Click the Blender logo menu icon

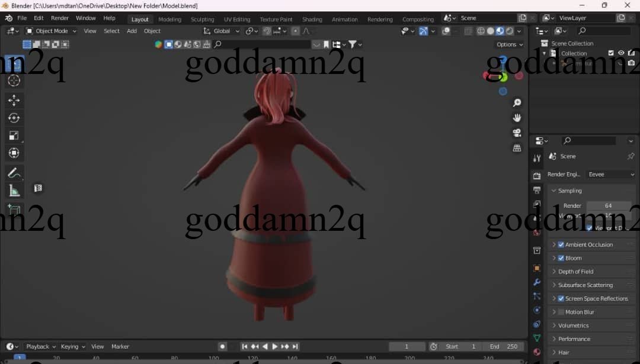pos(8,18)
